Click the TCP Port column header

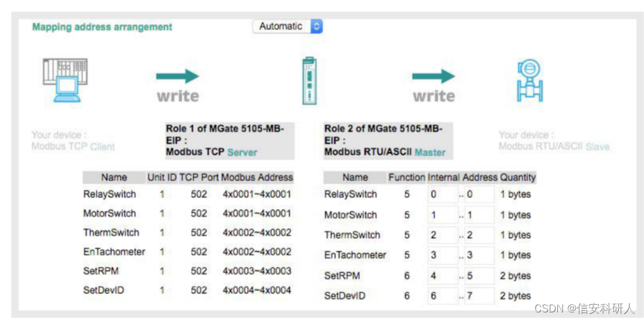point(199,178)
